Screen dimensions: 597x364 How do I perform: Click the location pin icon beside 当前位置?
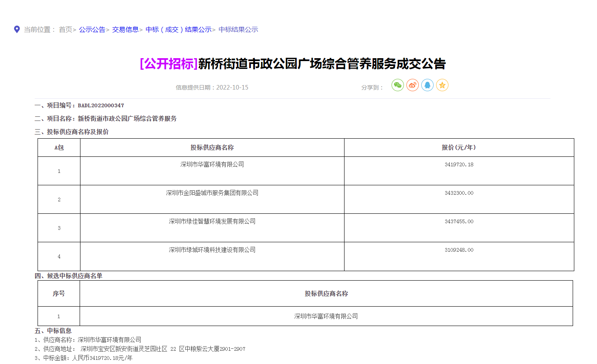click(x=17, y=29)
